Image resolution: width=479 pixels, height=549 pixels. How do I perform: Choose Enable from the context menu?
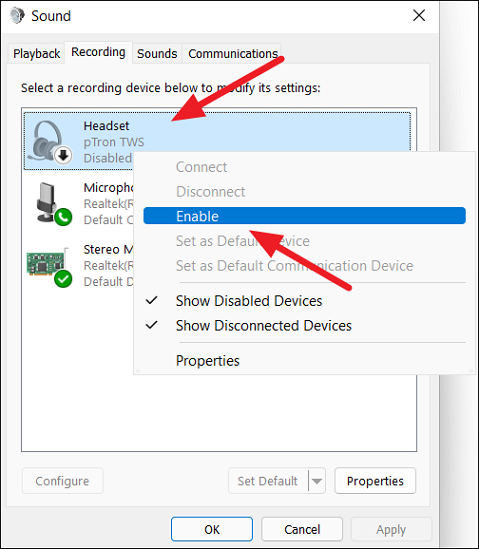click(305, 216)
